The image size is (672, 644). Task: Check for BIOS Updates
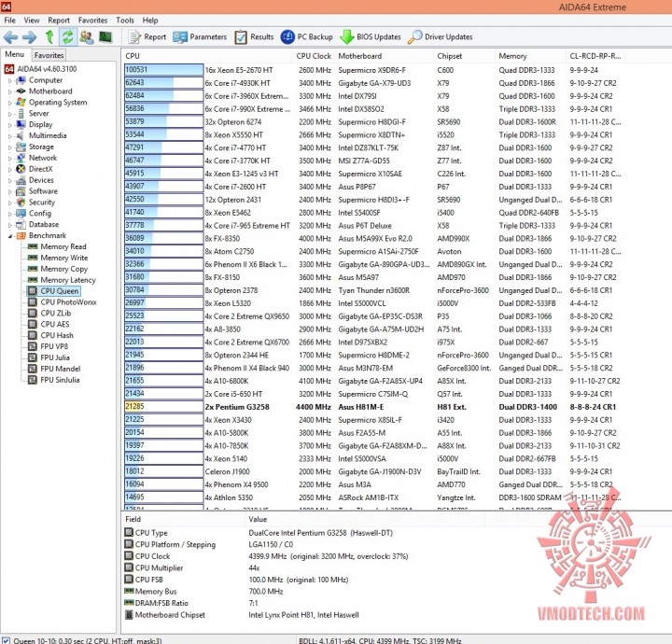[x=371, y=37]
